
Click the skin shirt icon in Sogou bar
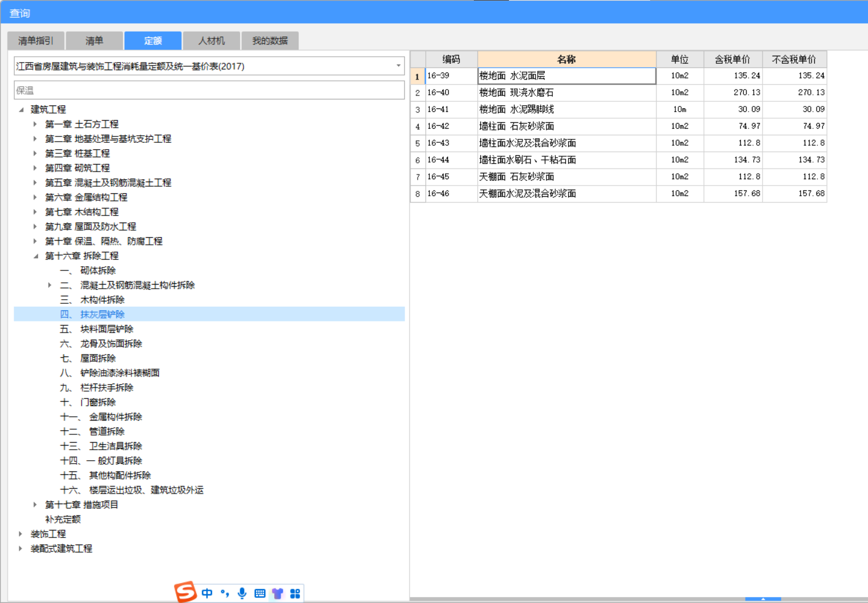278,593
